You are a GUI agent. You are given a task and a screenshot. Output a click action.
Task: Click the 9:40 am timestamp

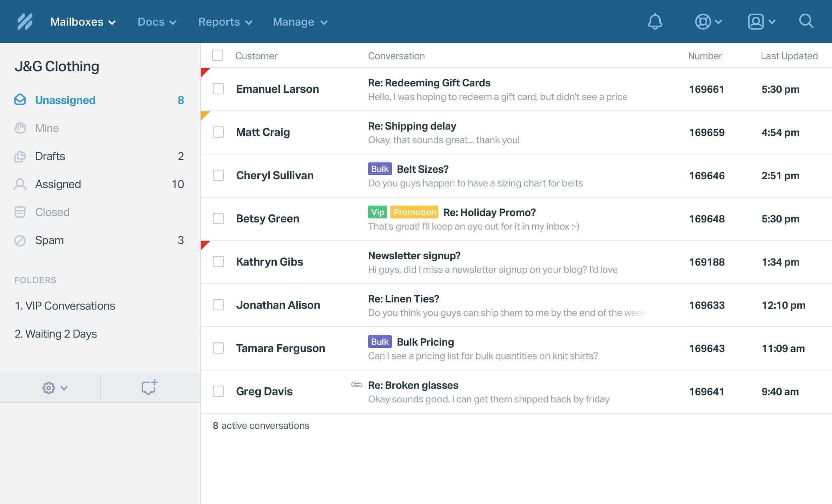click(x=780, y=392)
